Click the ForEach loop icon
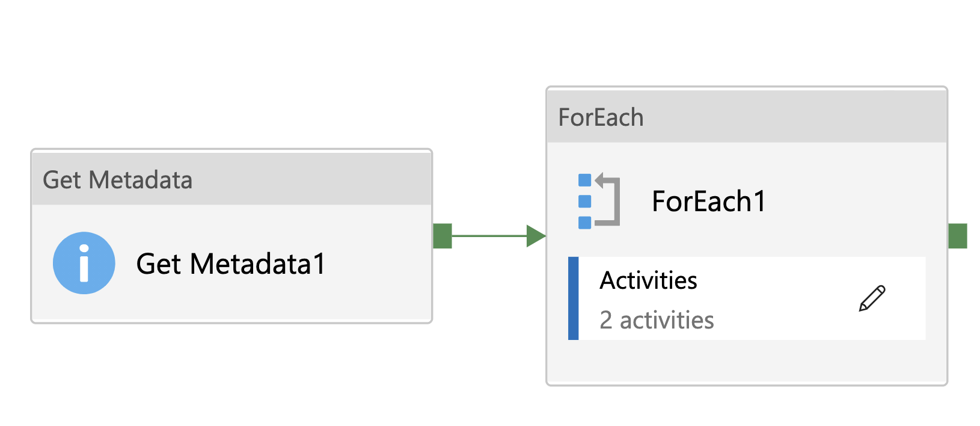 pyautogui.click(x=598, y=201)
